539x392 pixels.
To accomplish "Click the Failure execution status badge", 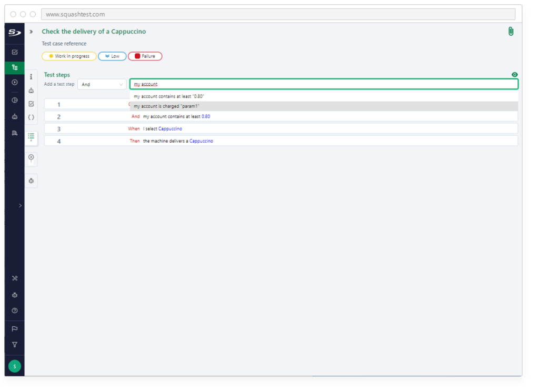I will pos(145,56).
